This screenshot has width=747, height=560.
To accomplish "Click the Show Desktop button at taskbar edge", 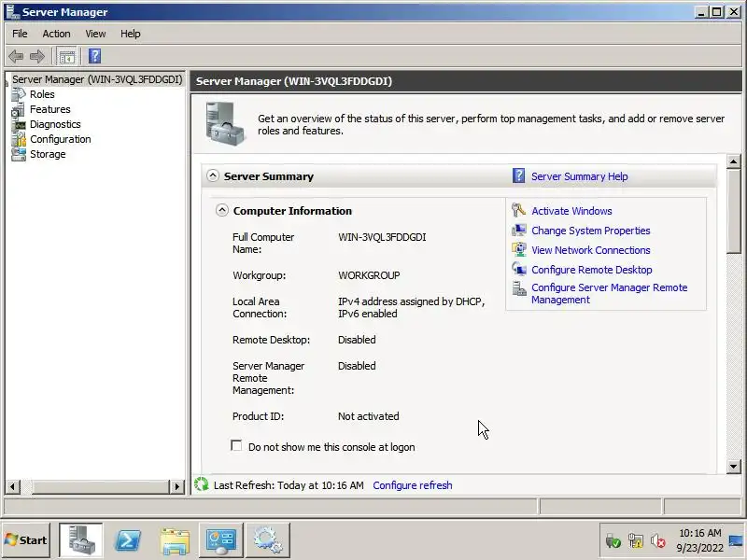I will click(x=736, y=540).
